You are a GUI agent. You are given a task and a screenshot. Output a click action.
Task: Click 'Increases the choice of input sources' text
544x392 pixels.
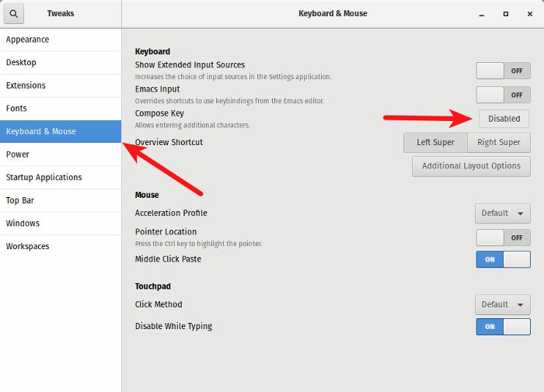pos(233,77)
